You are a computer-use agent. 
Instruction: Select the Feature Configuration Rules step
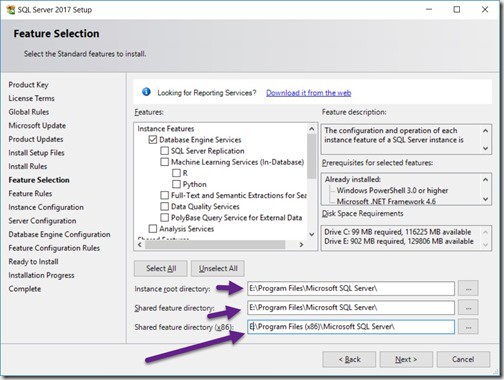[54, 248]
